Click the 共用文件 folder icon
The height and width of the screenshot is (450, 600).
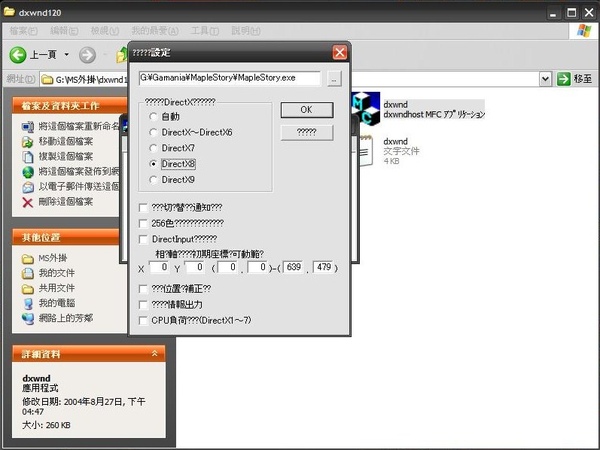point(28,288)
